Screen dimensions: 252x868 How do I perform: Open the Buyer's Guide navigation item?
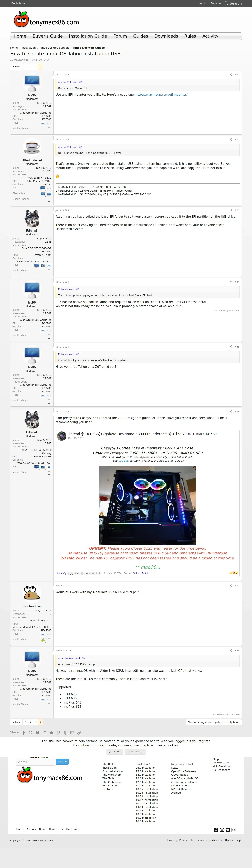[x=47, y=36]
